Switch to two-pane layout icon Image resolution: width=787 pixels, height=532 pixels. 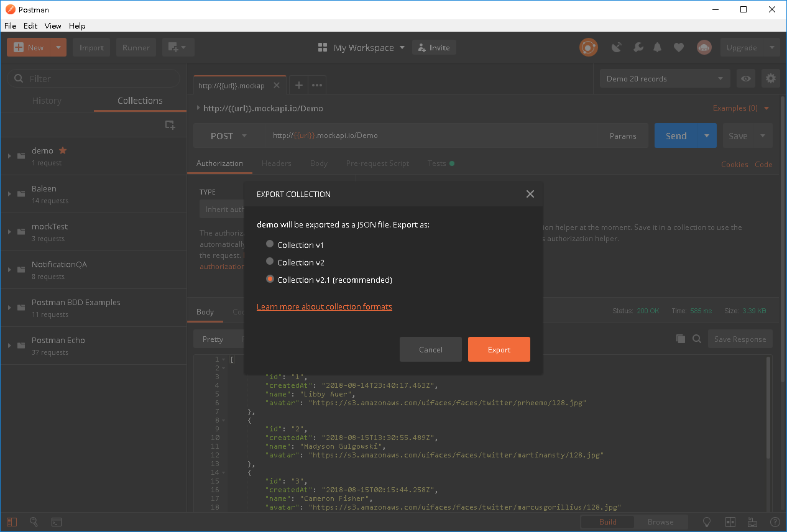tap(730, 522)
